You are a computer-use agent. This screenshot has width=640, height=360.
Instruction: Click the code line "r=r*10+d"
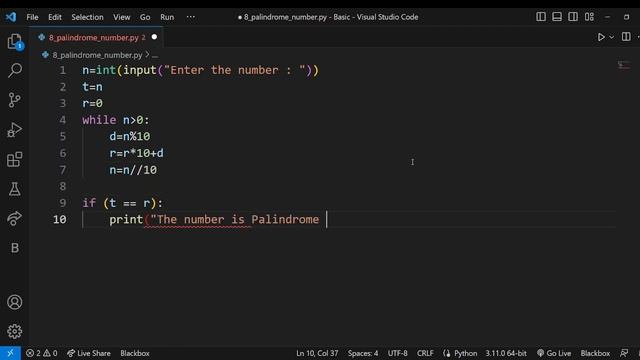point(136,153)
